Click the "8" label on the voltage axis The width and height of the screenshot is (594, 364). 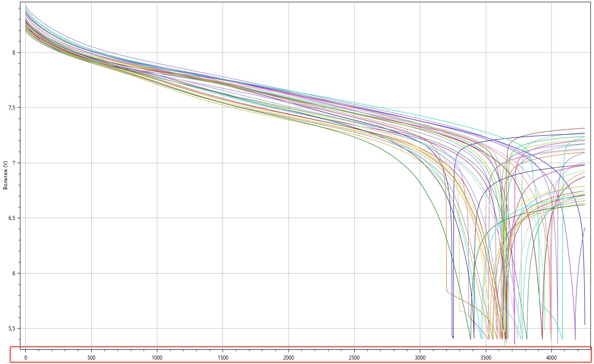(x=14, y=53)
